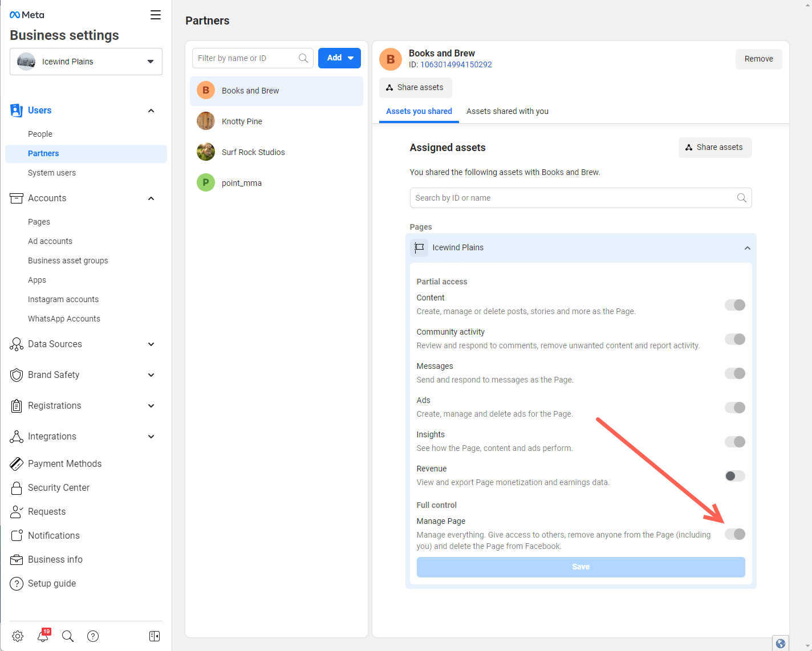Click the magnifier in partner filter box

click(303, 58)
